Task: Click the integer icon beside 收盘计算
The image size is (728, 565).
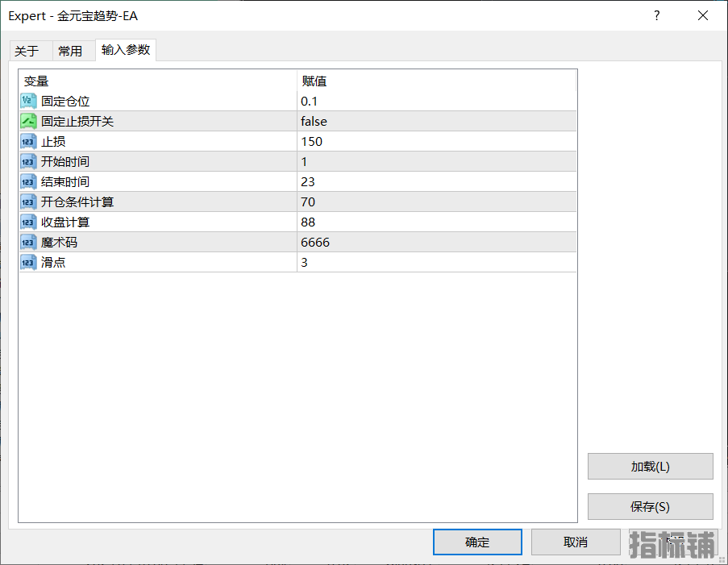Action: pos(28,222)
